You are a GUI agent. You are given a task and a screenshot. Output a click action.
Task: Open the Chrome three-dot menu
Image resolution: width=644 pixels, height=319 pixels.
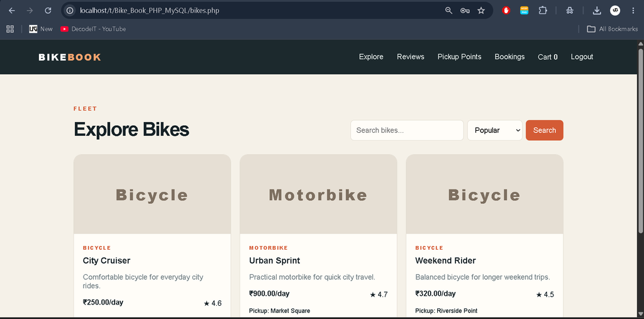633,11
